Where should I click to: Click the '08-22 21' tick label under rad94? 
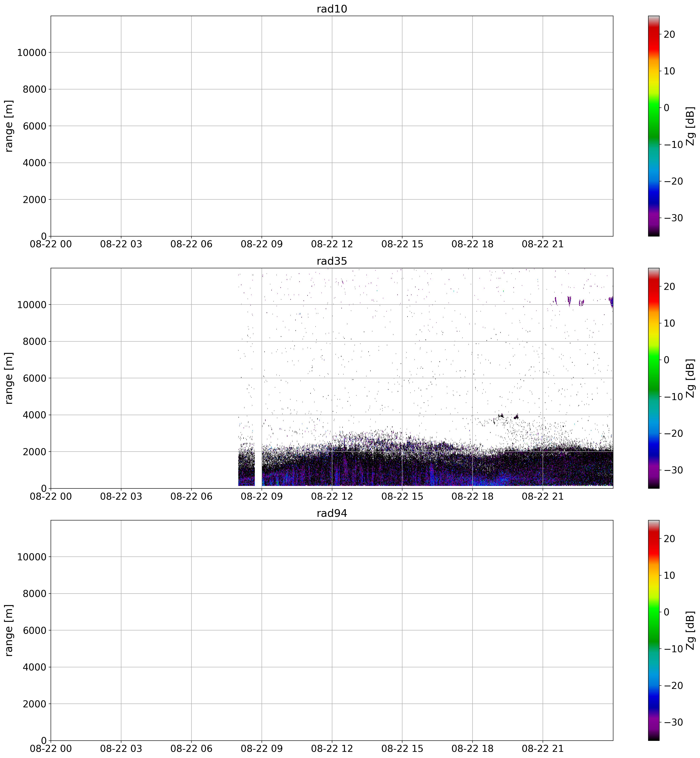pyautogui.click(x=542, y=748)
